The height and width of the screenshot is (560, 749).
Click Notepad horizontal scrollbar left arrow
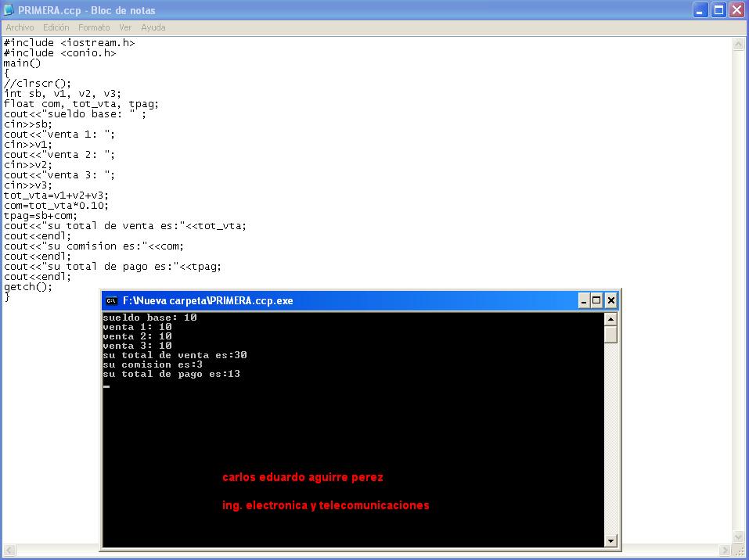[9, 550]
